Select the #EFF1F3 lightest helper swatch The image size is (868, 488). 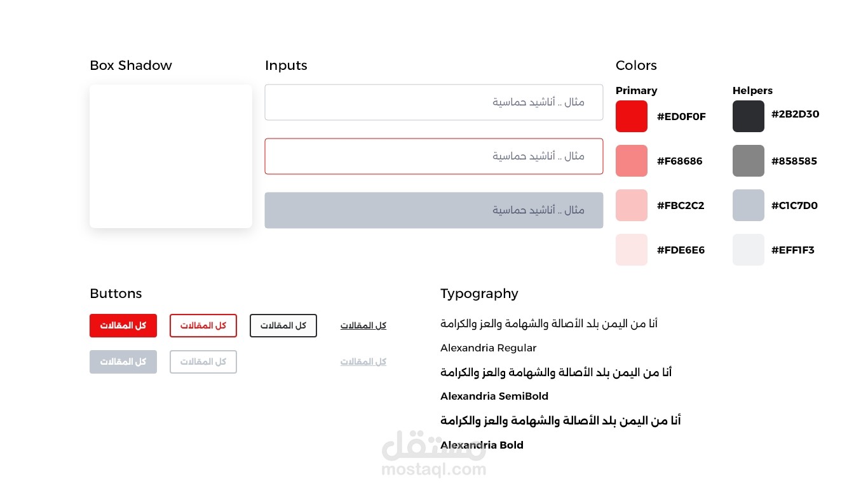(749, 250)
